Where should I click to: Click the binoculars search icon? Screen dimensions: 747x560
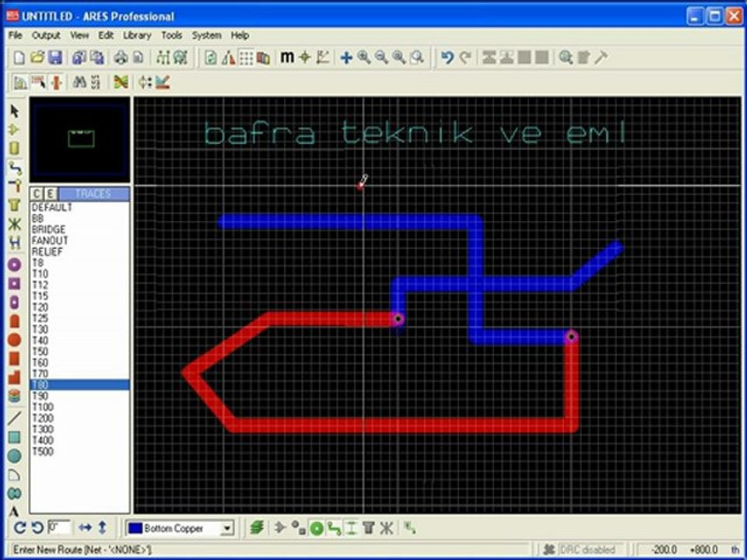79,82
